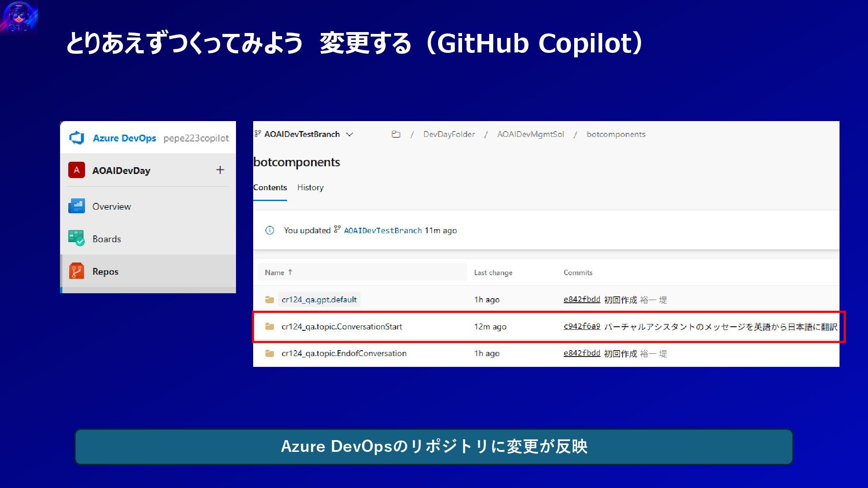Click the sort arrow next to Name
The width and height of the screenshot is (868, 488).
290,272
